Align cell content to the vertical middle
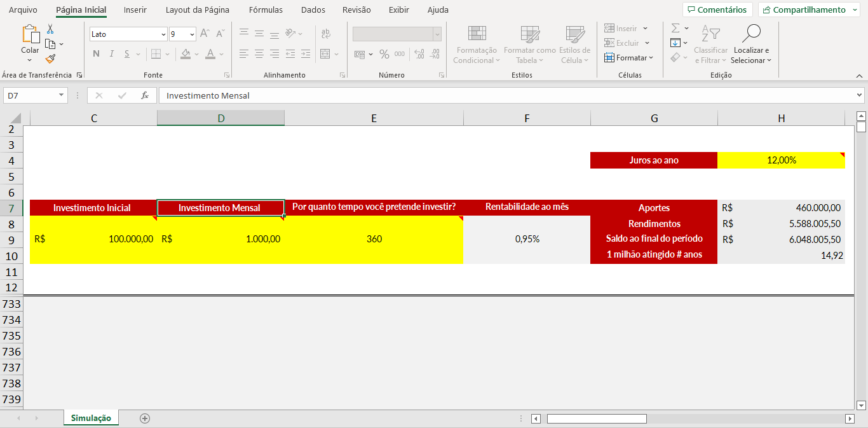 (x=259, y=34)
